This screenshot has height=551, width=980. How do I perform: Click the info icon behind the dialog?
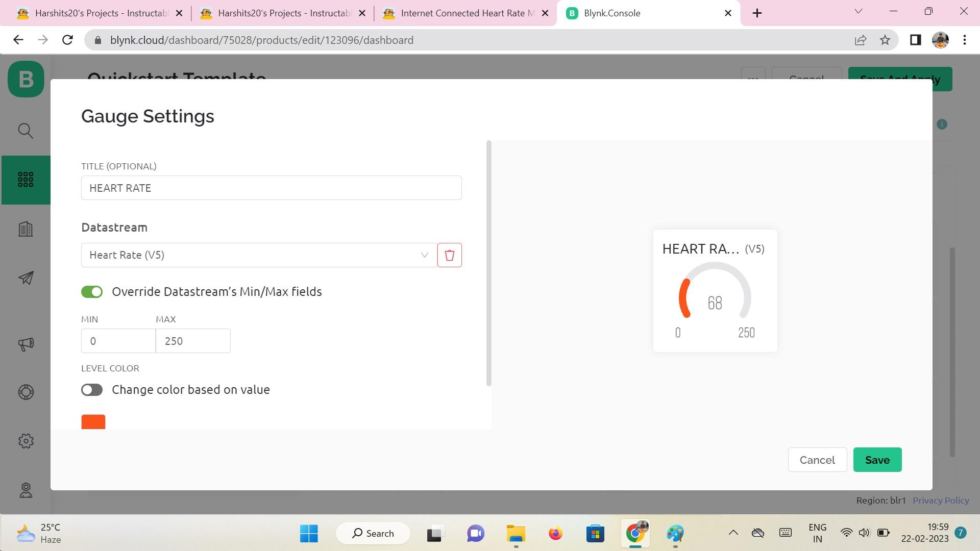pos(942,124)
